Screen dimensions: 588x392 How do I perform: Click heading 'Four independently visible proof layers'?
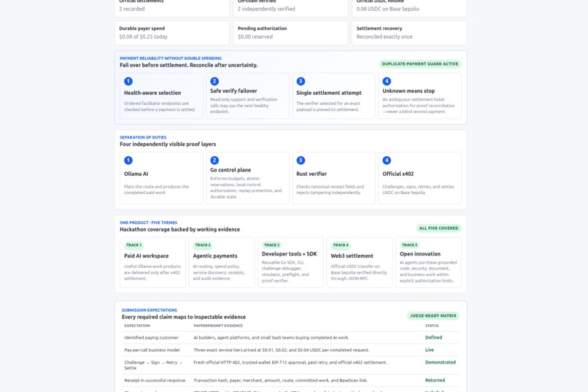tap(168, 144)
